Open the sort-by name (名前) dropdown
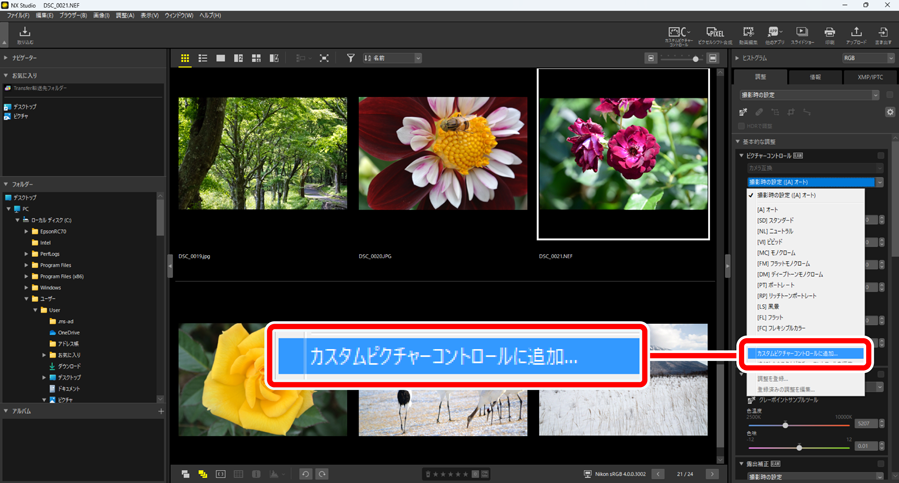This screenshot has height=483, width=899. [392, 59]
